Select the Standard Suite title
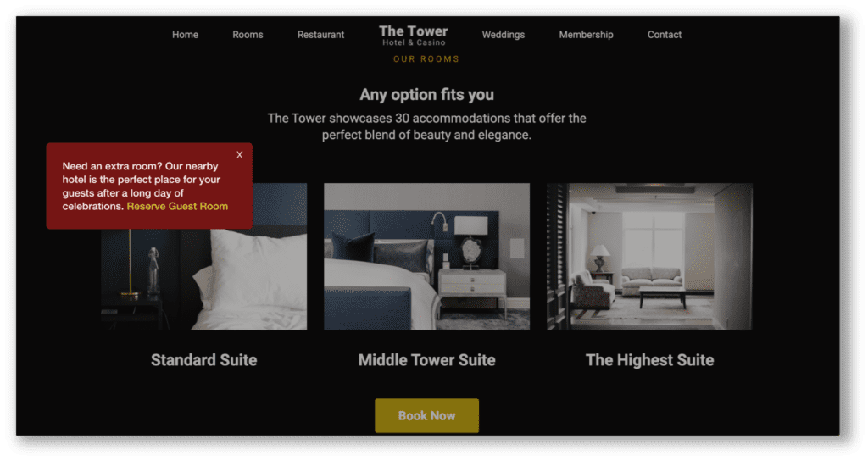This screenshot has width=868, height=461. click(203, 360)
